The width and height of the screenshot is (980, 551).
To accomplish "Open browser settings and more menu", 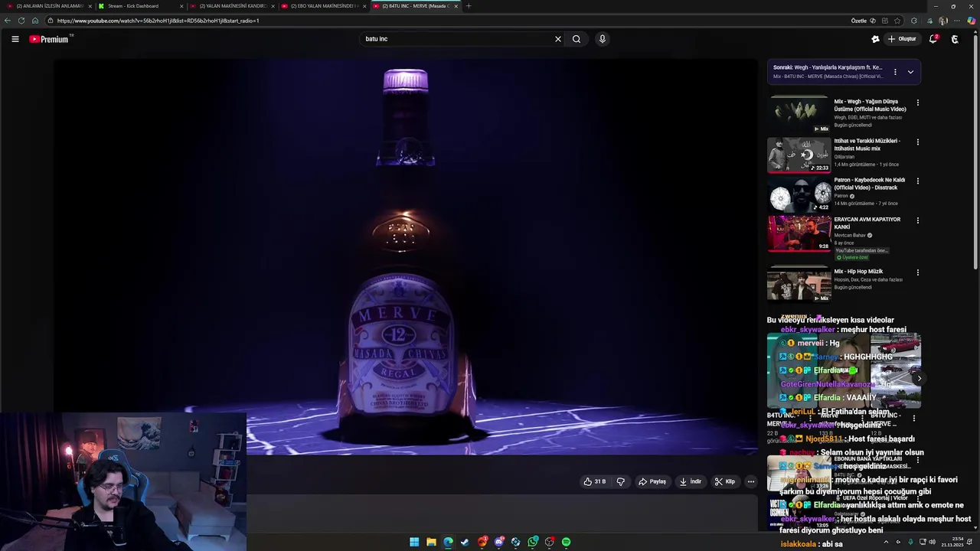I will 957,21.
